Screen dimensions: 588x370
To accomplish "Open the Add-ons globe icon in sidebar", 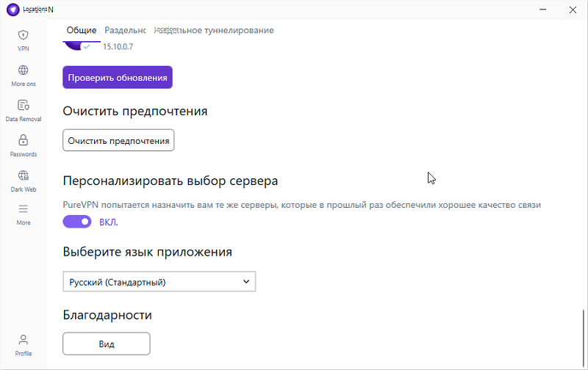I will [x=23, y=75].
